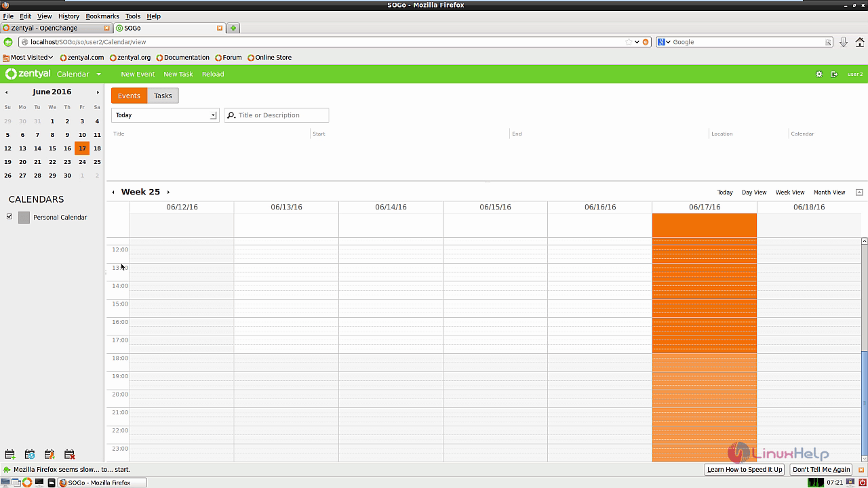The height and width of the screenshot is (488, 868).
Task: Select June 17 in mini calendar
Action: [x=82, y=148]
